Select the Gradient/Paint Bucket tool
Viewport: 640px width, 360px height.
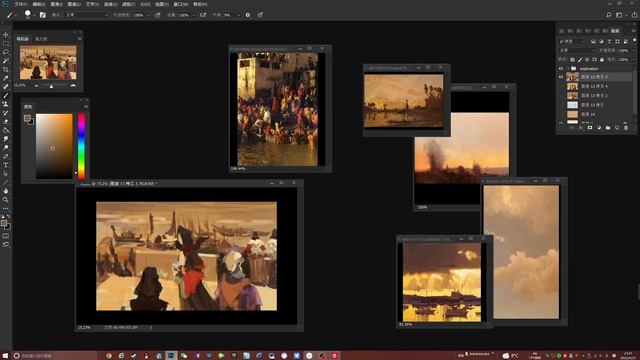(x=6, y=130)
